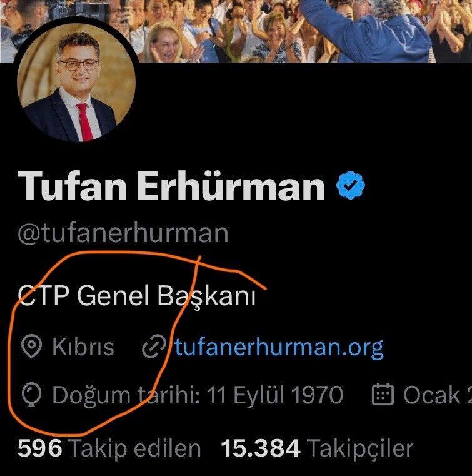Click the blue verified checkmark badge

[x=351, y=185]
